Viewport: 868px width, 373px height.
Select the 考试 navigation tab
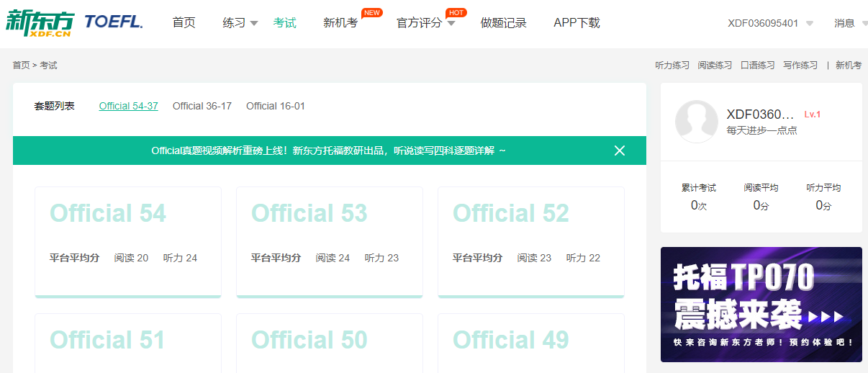tap(284, 23)
